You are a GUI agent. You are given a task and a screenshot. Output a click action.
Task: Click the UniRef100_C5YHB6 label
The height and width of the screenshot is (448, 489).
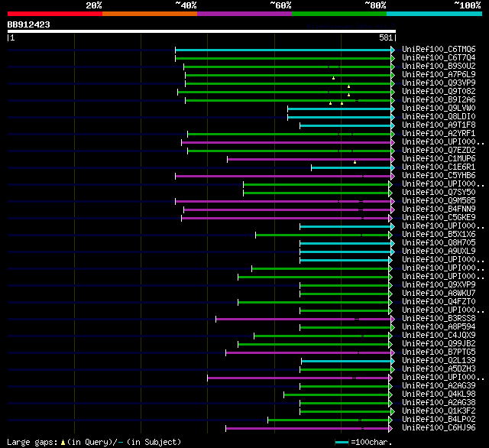coord(439,176)
